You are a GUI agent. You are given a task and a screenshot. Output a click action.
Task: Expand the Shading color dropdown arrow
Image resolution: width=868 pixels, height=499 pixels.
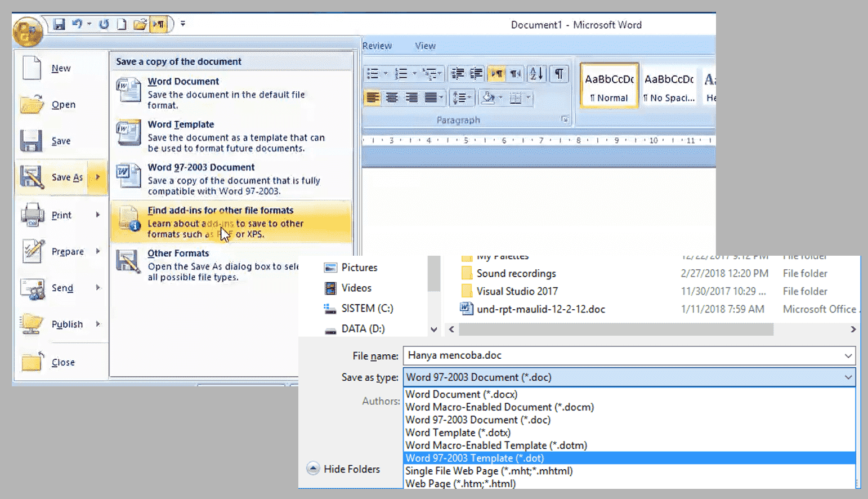tap(500, 97)
